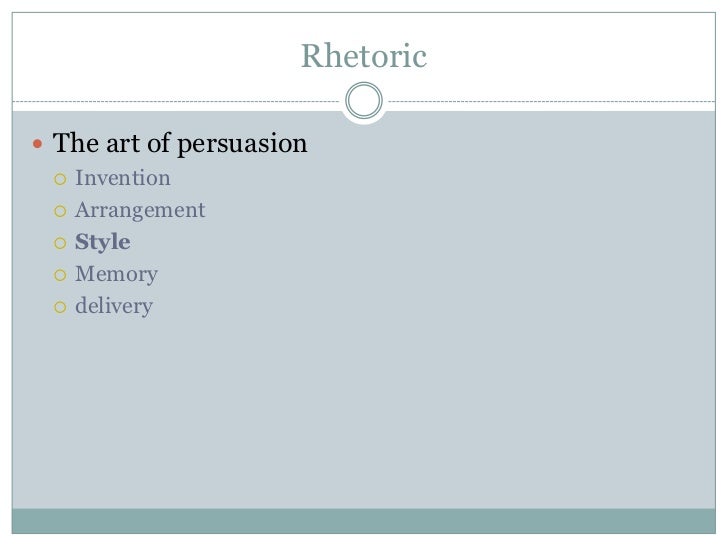
Task: Click the bullet dot before 'The art of persuasion'
Action: coord(38,146)
